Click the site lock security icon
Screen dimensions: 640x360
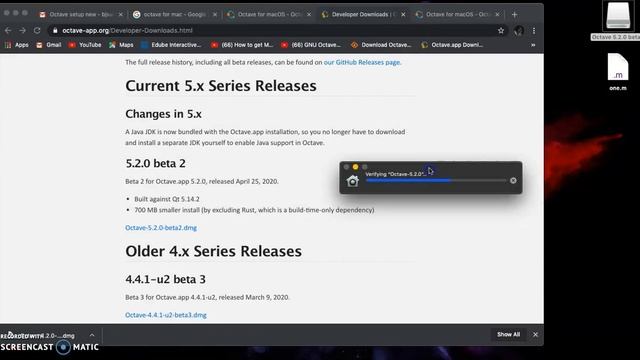click(x=55, y=31)
